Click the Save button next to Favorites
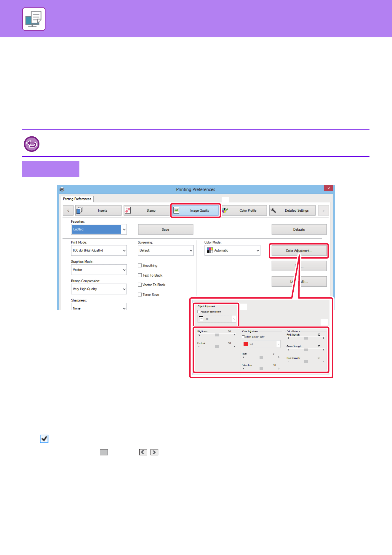 166,229
